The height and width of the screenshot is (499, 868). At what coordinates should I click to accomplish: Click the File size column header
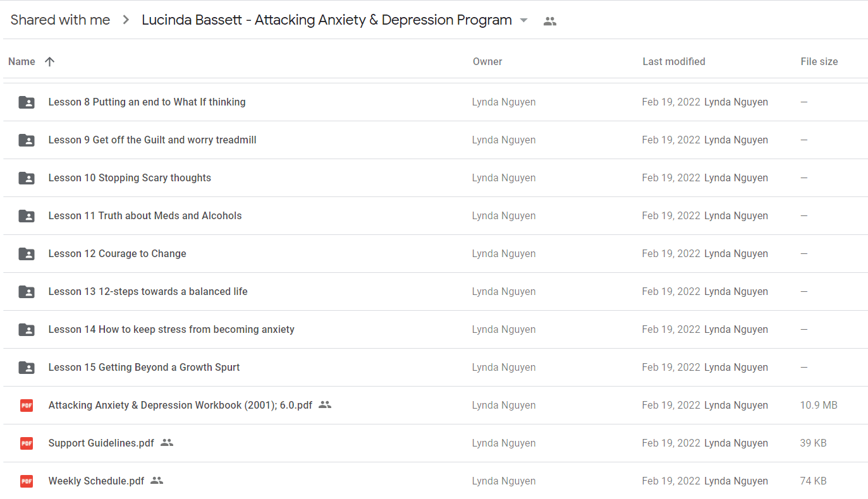coord(819,61)
